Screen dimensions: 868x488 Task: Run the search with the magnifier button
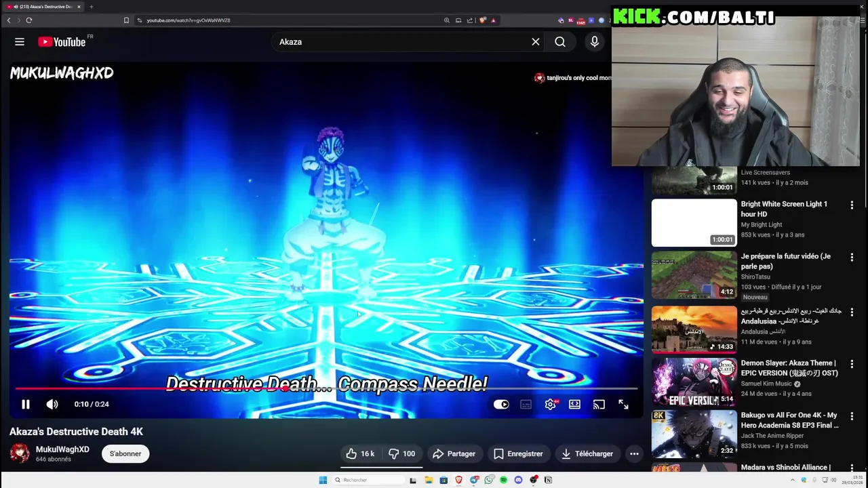tap(560, 42)
